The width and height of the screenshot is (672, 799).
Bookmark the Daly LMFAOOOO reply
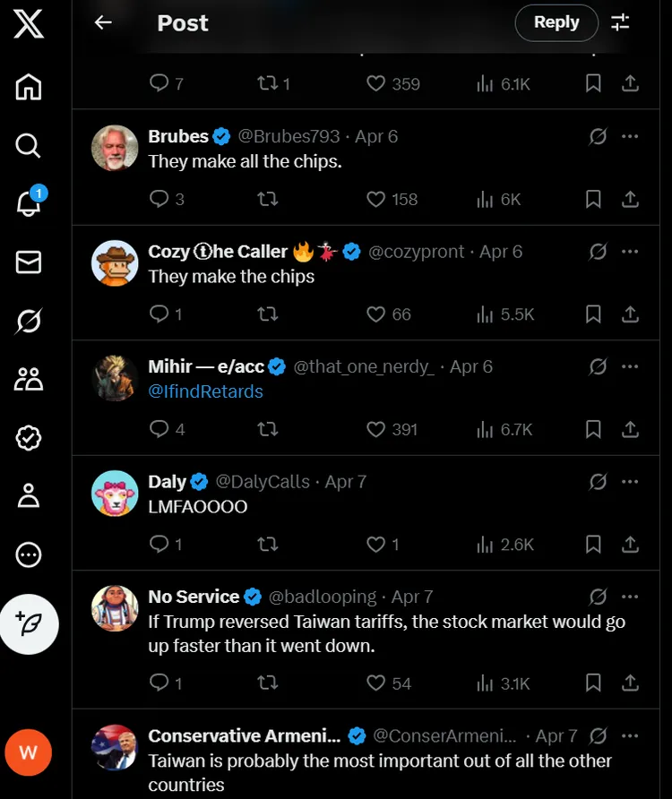(x=593, y=544)
